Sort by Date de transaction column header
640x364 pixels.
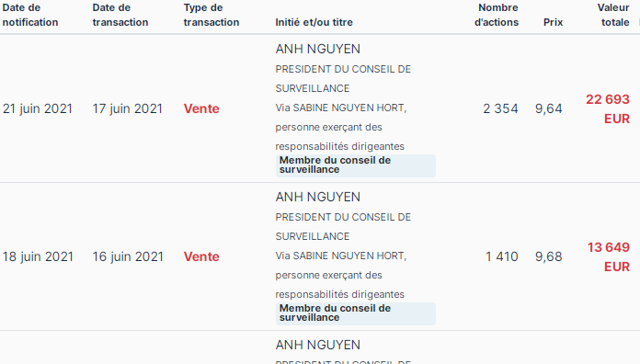point(120,15)
